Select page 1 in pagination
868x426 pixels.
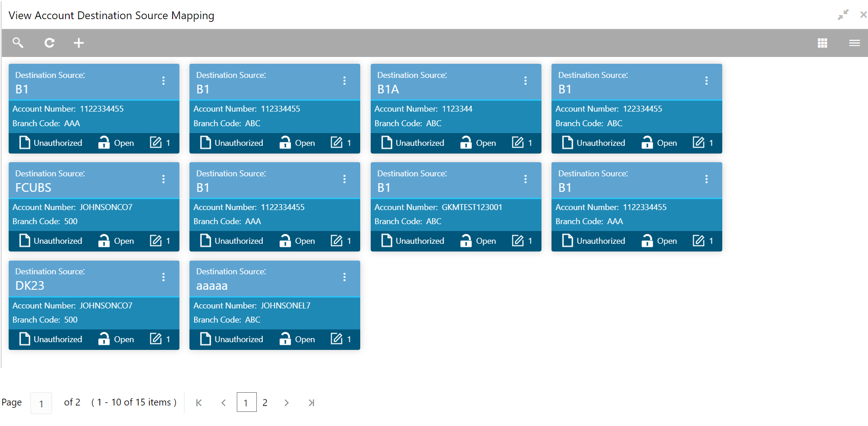click(x=246, y=402)
